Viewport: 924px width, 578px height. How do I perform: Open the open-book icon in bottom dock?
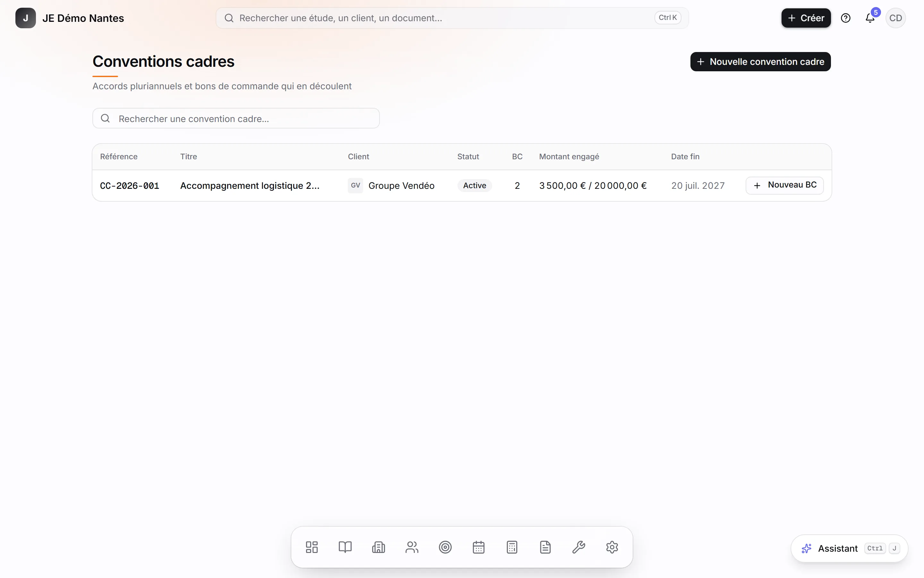click(345, 547)
